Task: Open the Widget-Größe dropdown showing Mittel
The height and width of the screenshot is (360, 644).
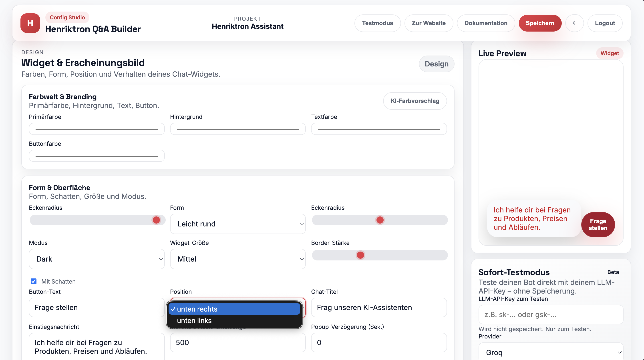Action: (x=237, y=259)
